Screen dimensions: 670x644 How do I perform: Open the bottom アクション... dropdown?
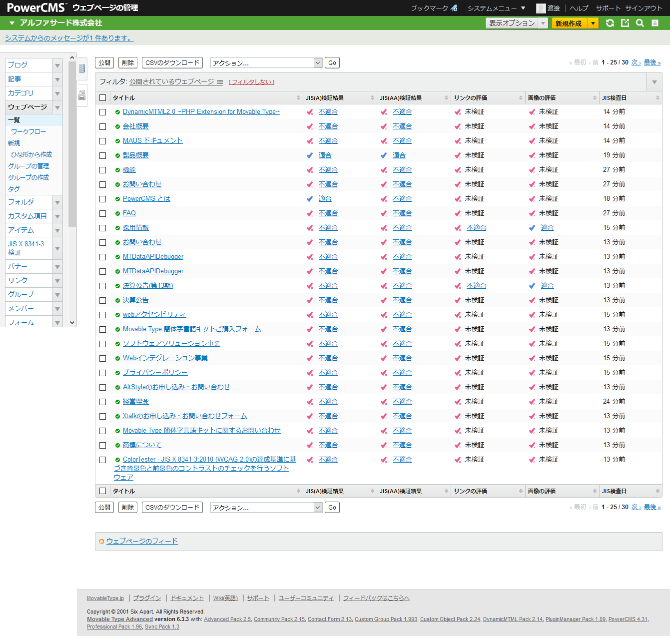pyautogui.click(x=266, y=508)
